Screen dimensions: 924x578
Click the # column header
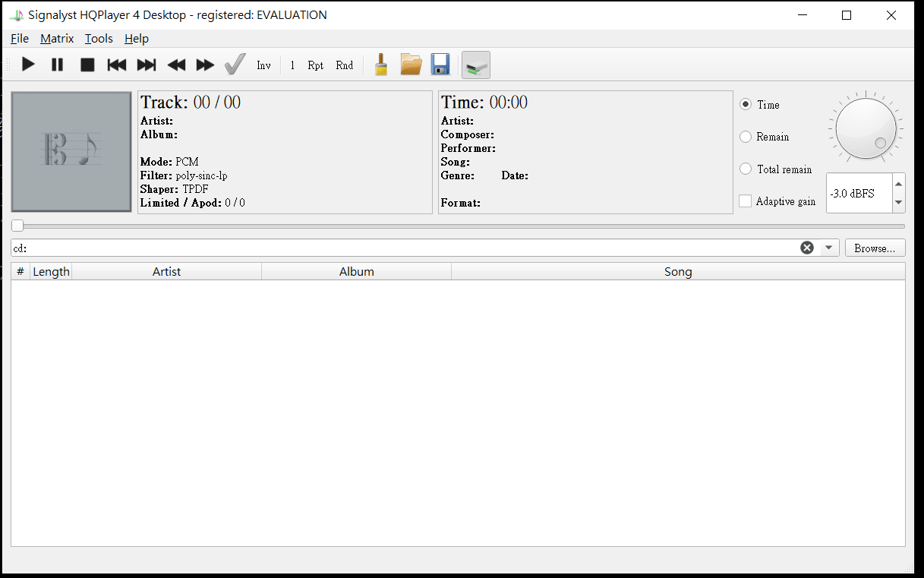pyautogui.click(x=20, y=272)
